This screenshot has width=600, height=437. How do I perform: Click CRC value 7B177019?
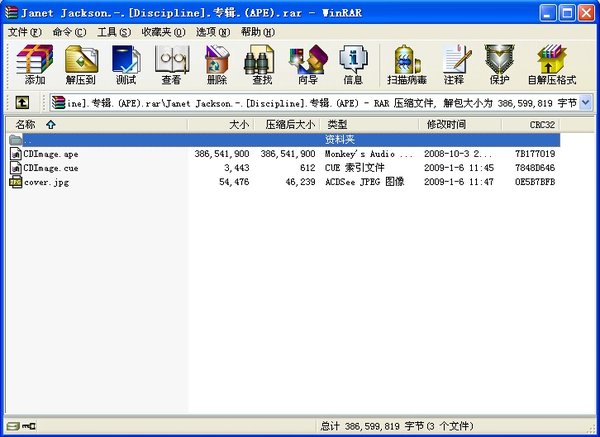click(x=535, y=154)
